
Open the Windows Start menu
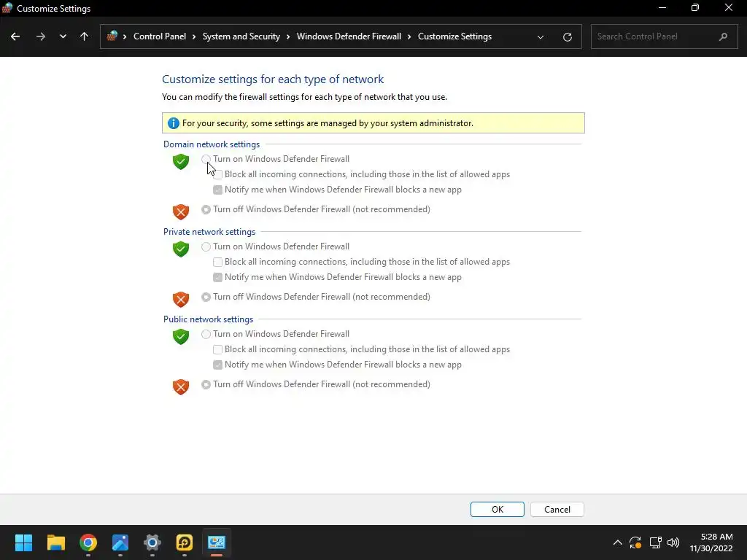(x=23, y=542)
